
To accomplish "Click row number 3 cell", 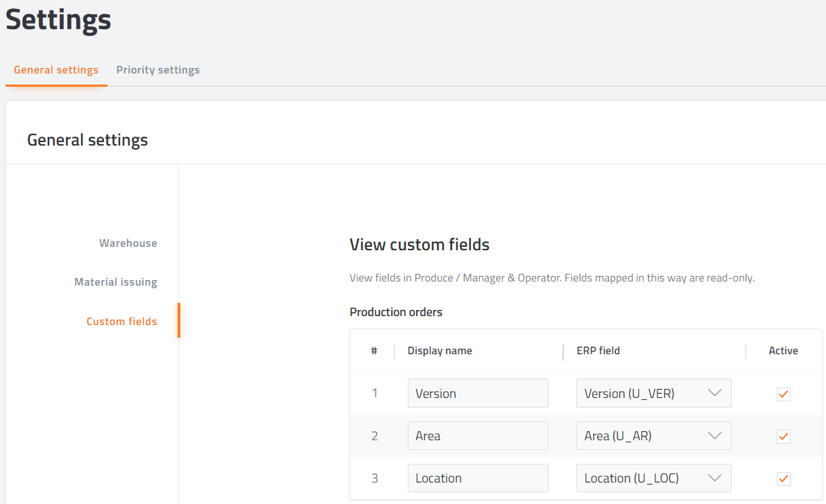I will tap(375, 478).
